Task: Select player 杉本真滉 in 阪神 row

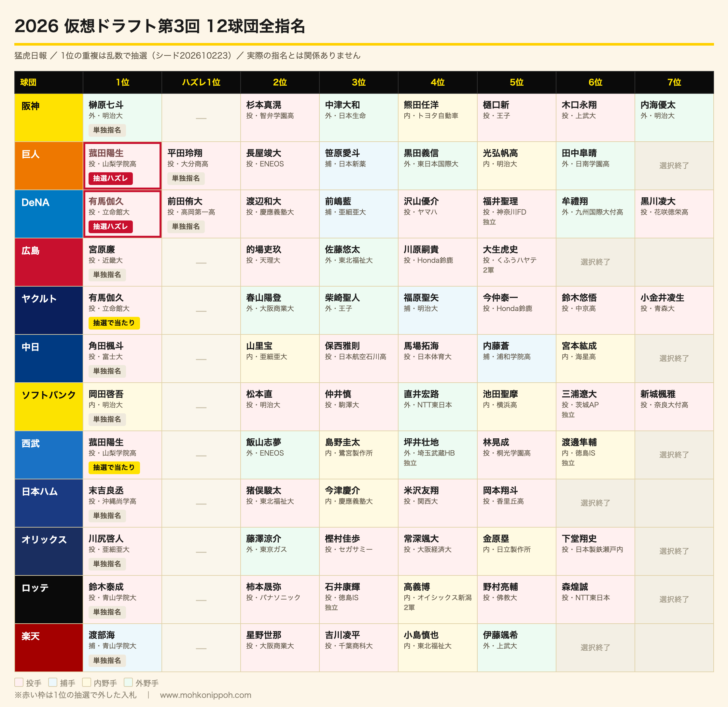Action: pos(280,118)
